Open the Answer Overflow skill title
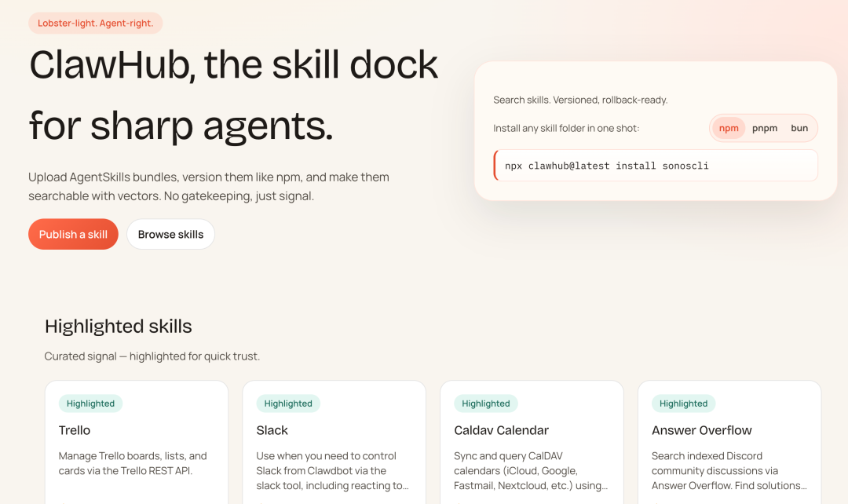Viewport: 848px width, 504px height. [701, 430]
